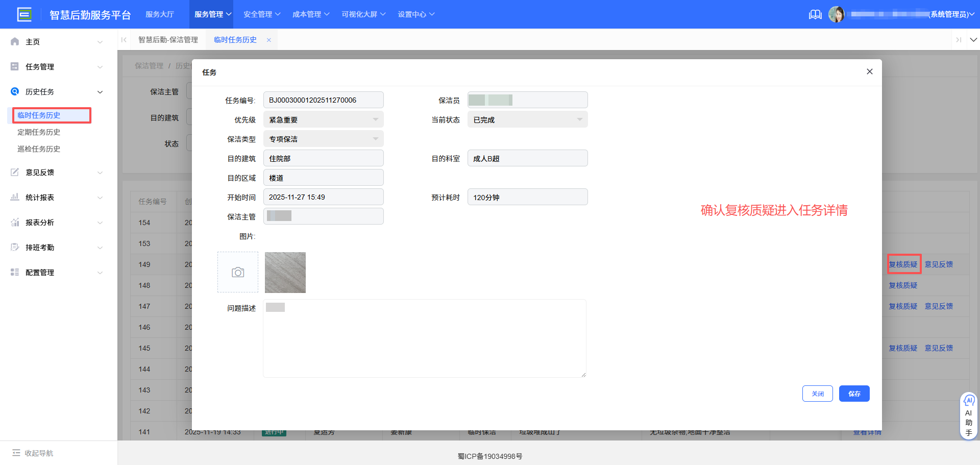
Task: Close the 任务 dialog with X icon
Action: coord(869,72)
